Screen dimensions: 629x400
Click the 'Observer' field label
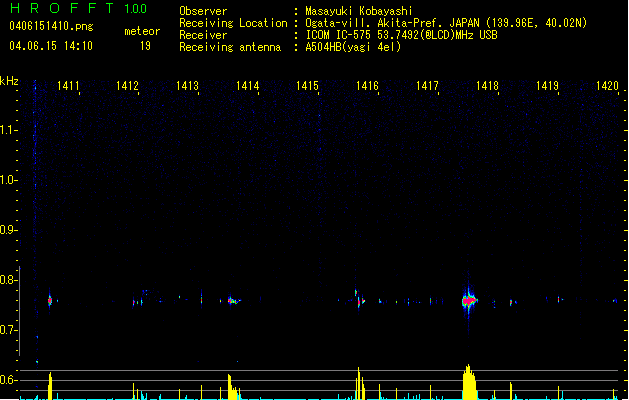[203, 11]
